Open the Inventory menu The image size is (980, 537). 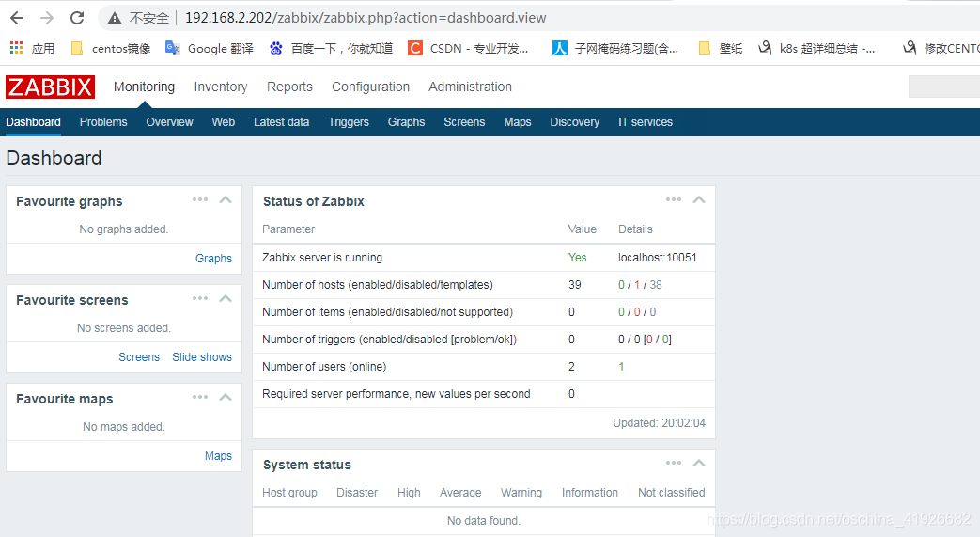(221, 87)
